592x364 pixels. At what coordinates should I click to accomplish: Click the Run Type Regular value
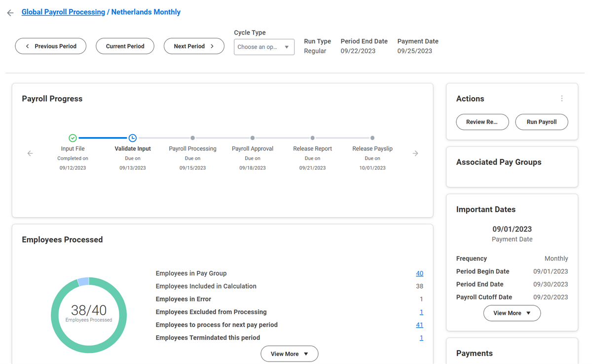[315, 51]
